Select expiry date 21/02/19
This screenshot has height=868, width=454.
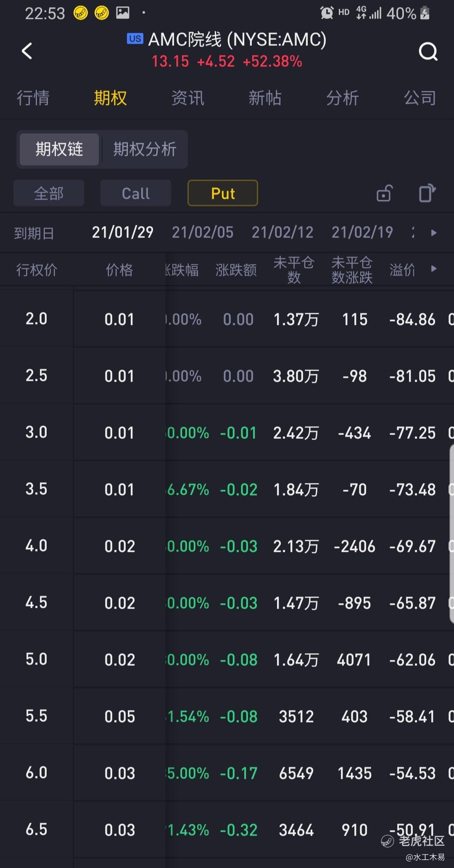point(362,232)
